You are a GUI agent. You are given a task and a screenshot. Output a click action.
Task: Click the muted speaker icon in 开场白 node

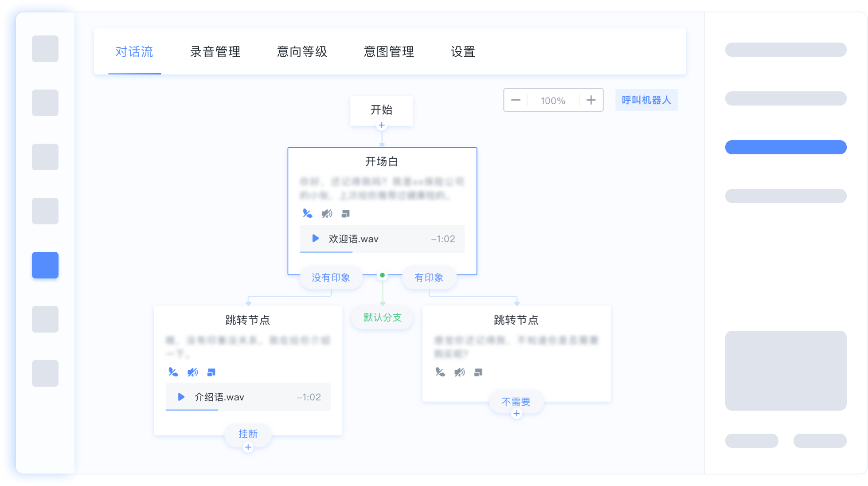point(327,214)
